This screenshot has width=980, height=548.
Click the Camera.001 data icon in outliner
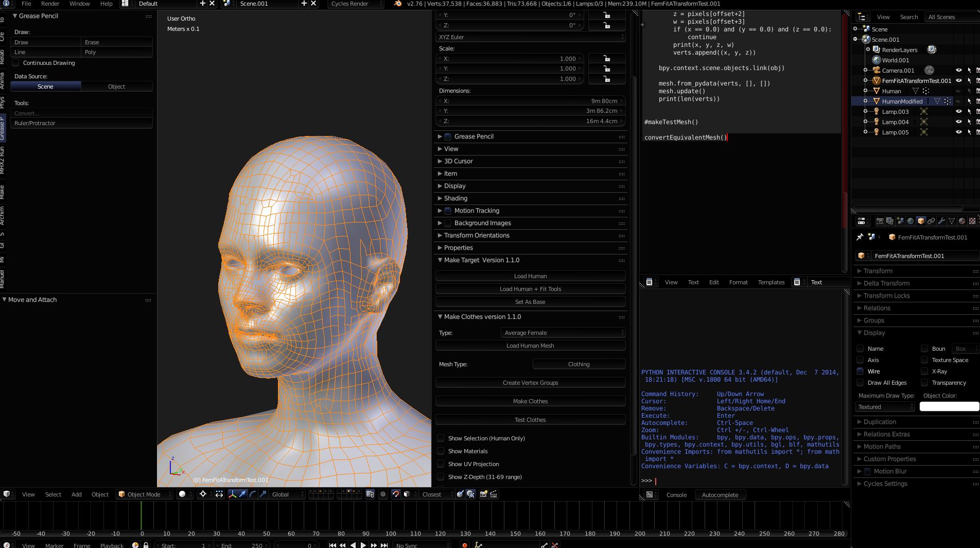point(929,70)
